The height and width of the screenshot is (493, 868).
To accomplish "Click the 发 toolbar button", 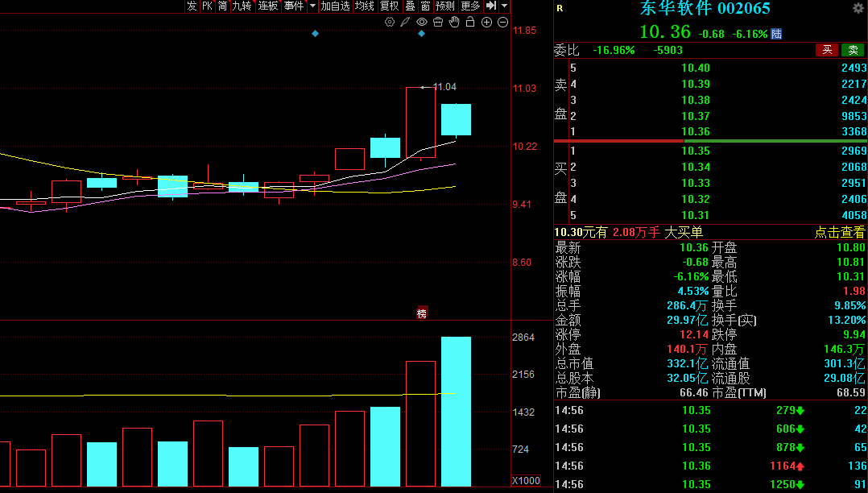I will click(192, 6).
